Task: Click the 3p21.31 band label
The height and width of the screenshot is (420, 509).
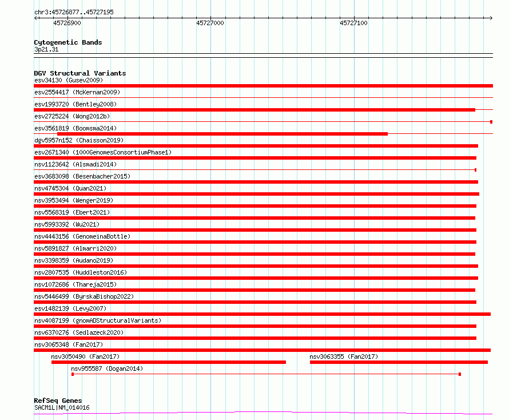Action: tap(46, 49)
